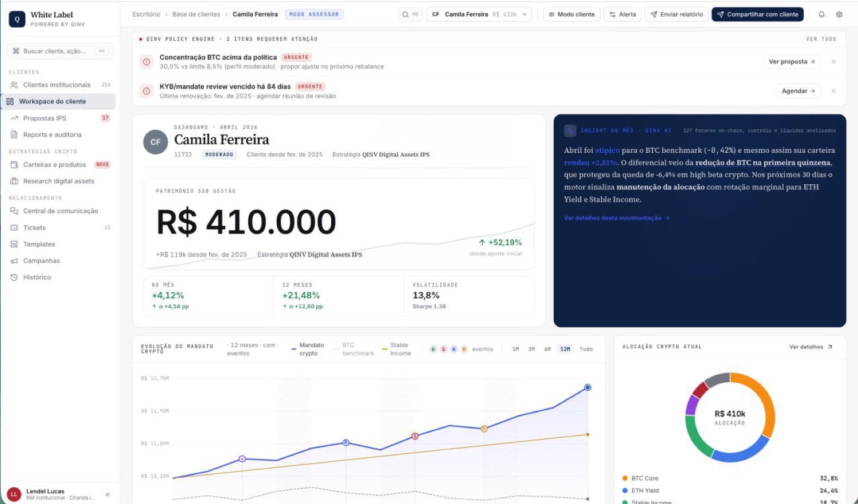This screenshot has height=504, width=858.
Task: Click the Histórico clock icon
Action: click(x=14, y=277)
